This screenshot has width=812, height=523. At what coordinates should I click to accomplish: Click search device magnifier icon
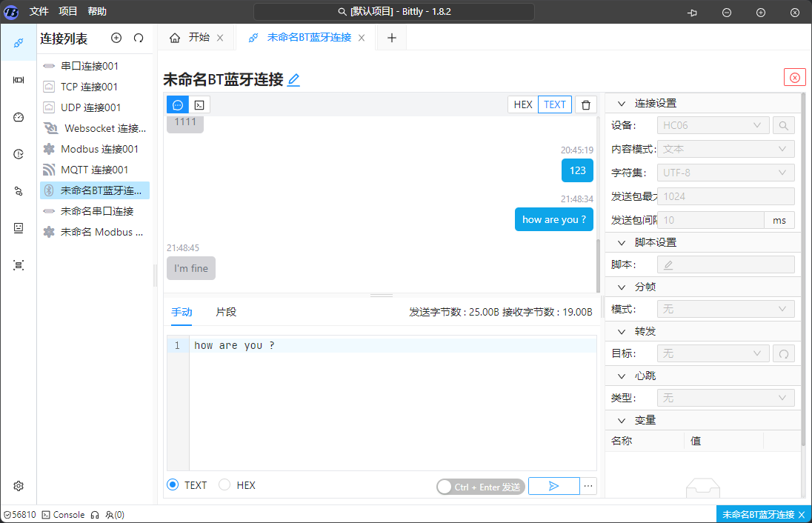pos(783,125)
